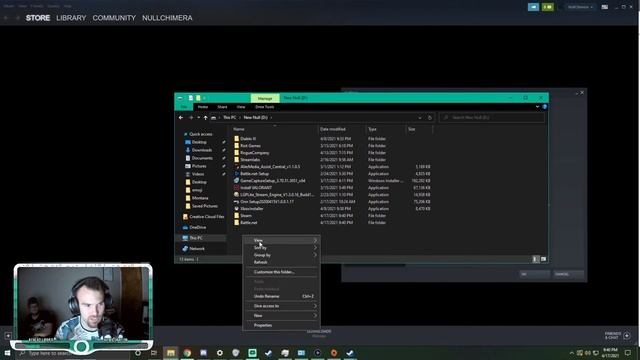This screenshot has height=360, width=640.
Task: Select the View tab in Explorer ribbon
Action: click(241, 107)
